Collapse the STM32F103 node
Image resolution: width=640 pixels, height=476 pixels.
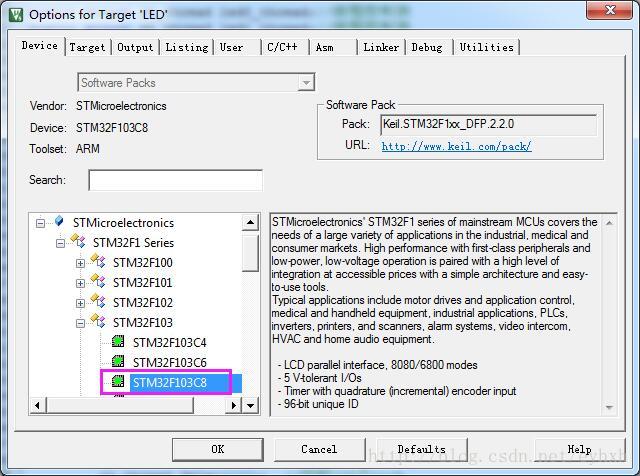(80, 323)
